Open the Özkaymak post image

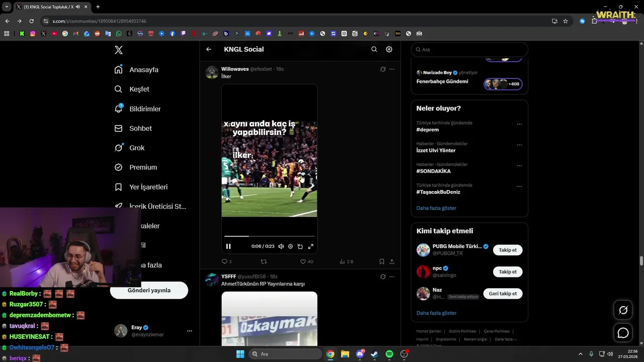[x=269, y=319]
